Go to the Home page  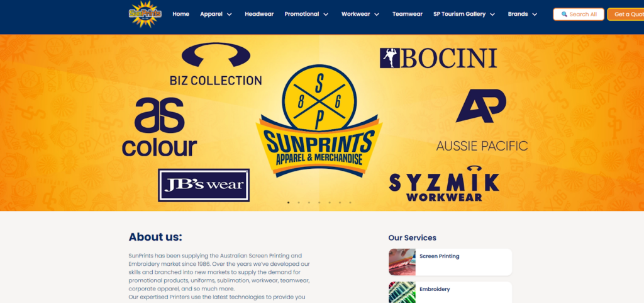point(180,14)
